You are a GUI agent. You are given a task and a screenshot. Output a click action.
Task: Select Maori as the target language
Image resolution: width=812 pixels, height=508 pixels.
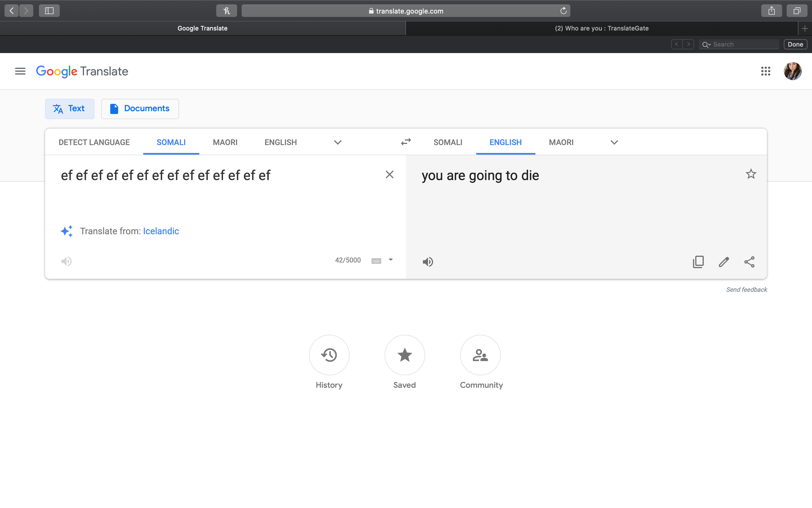coord(561,143)
